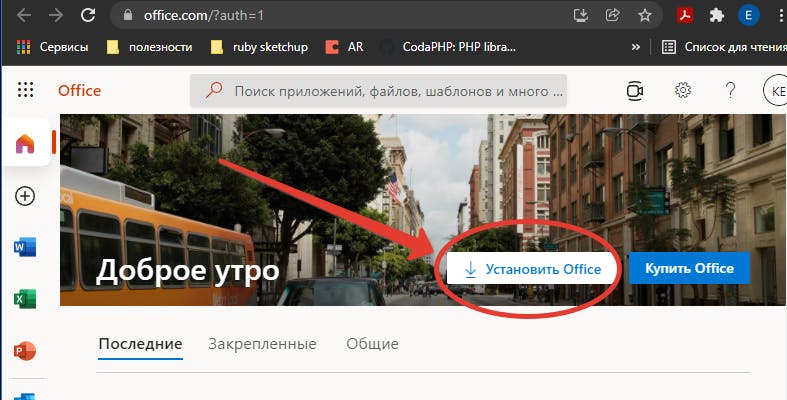Image resolution: width=787 pixels, height=400 pixels.
Task: Open the Chrome profile avatar E
Action: [x=748, y=16]
